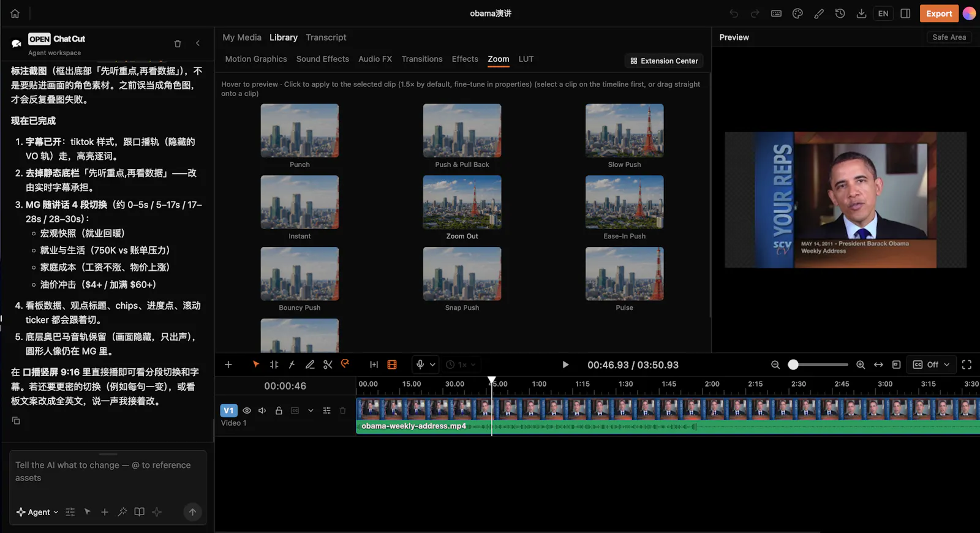Click the Export button
This screenshot has height=533, width=980.
click(x=939, y=13)
